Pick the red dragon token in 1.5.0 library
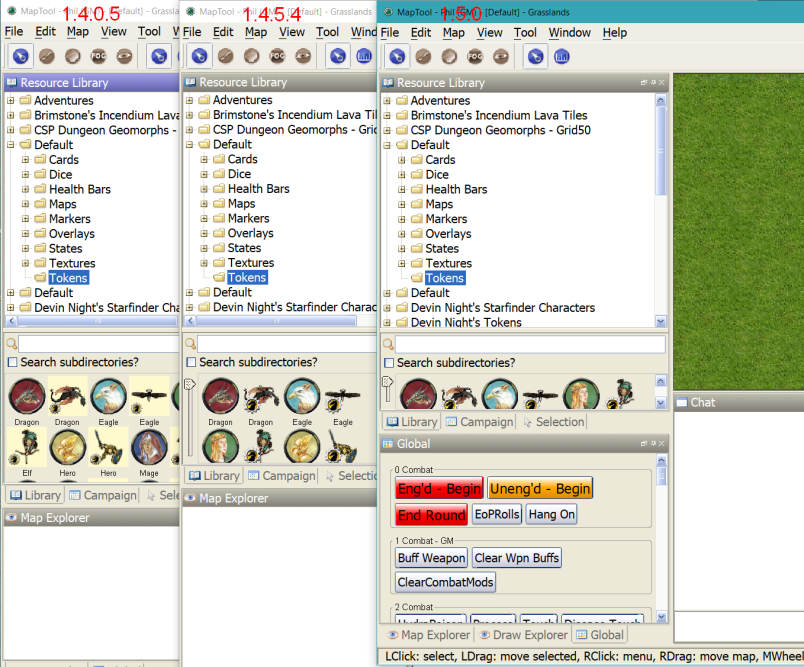Screen dimensions: 804x667 coord(418,393)
